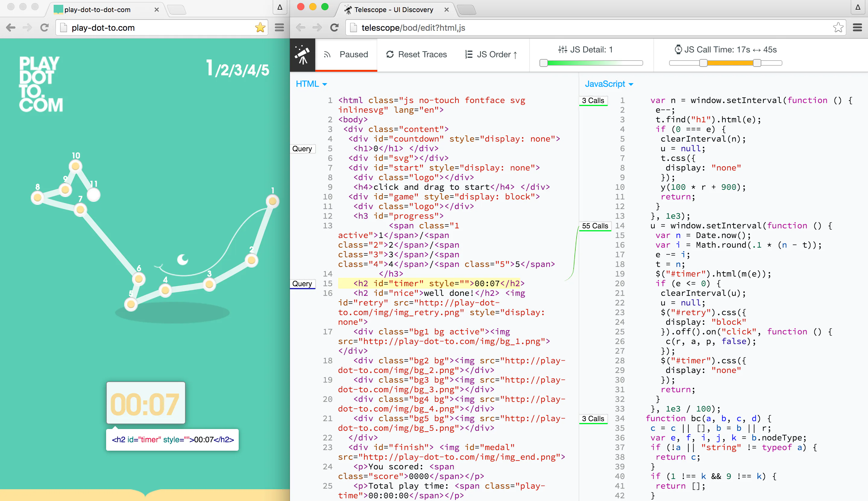Click the telescope URL address field

click(585, 27)
